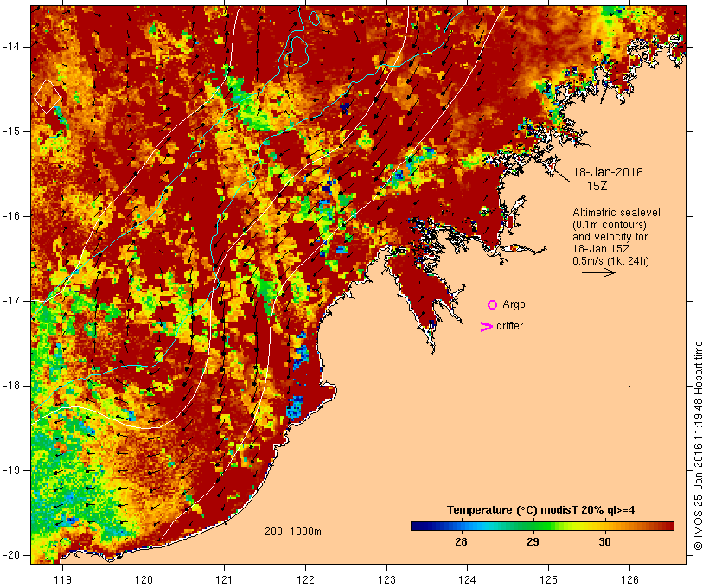Click the '200 1000m' depth contour label
Viewport: 709px width, 588px height.
point(293,532)
